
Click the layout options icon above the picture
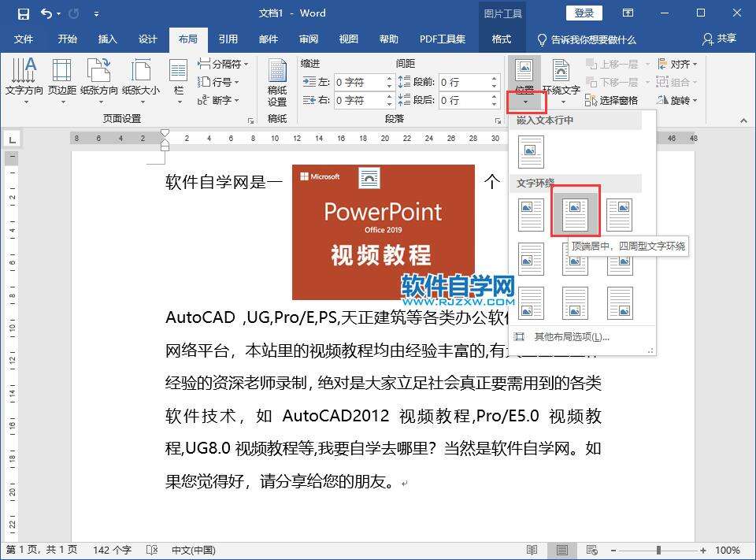[x=369, y=178]
